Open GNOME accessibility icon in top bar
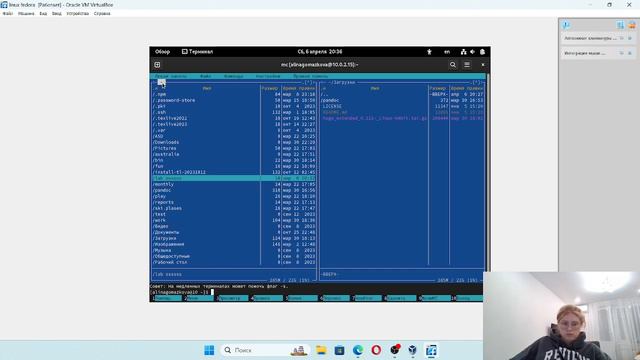Screen dimensions: 640x360 point(429,52)
